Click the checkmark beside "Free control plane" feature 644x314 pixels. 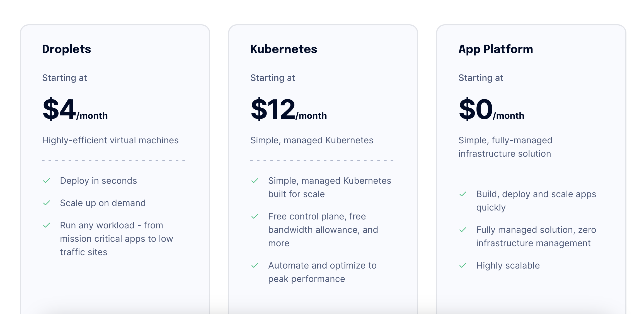tap(255, 216)
